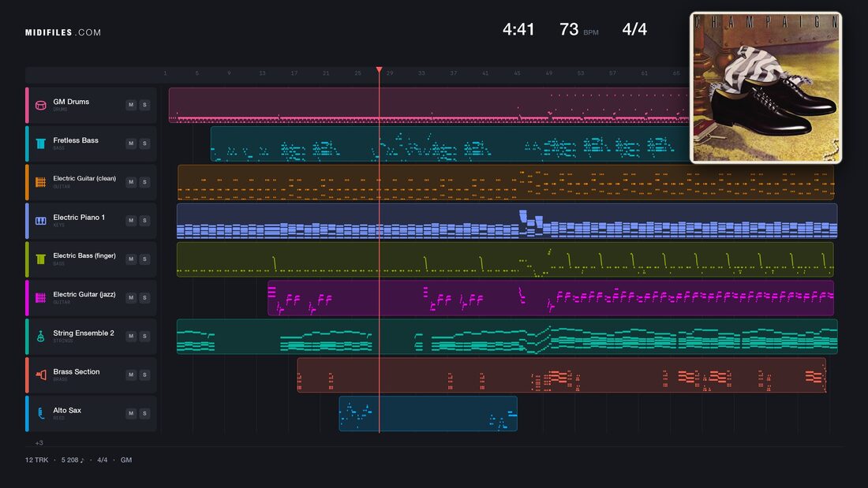
Task: Select the Alto Sax track name
Action: [67, 411]
